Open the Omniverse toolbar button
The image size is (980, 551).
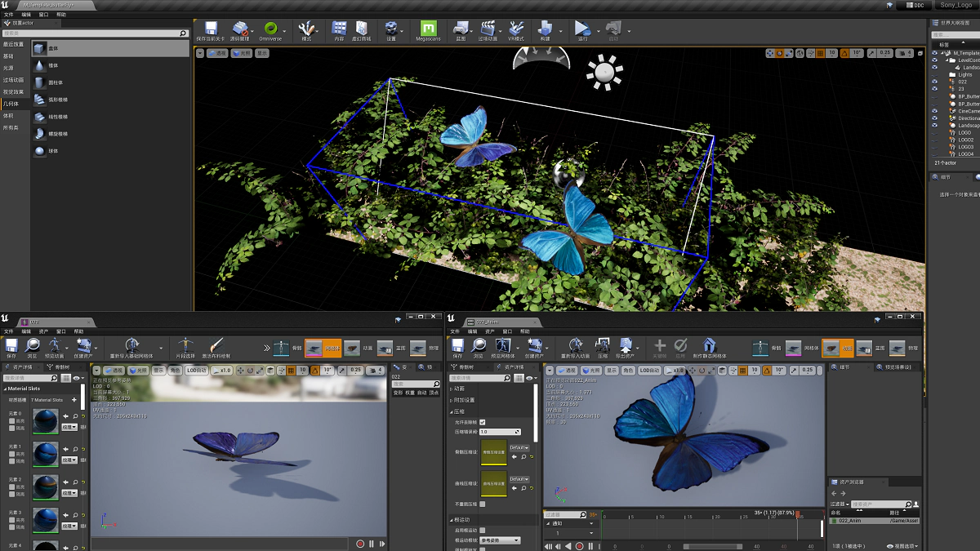coord(269,29)
